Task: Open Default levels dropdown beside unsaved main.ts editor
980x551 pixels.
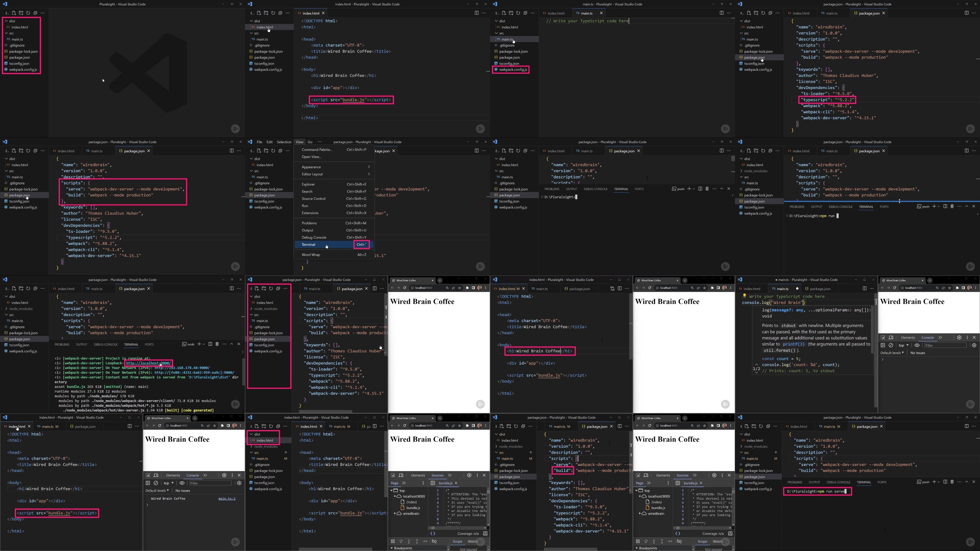Action: (x=892, y=353)
